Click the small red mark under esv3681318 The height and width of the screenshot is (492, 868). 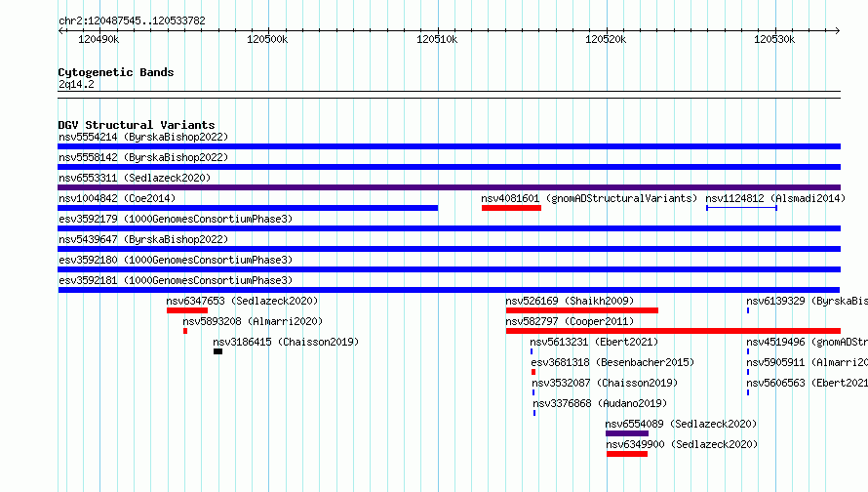pos(533,372)
